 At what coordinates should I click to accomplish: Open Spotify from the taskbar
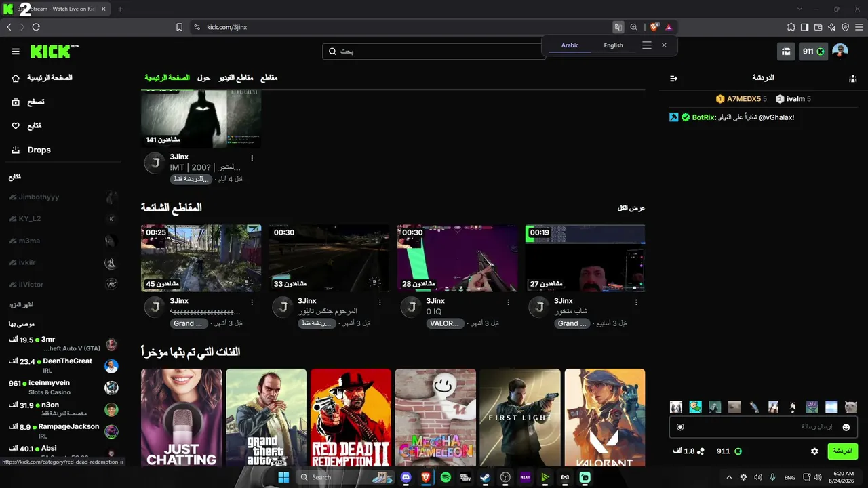point(446,477)
